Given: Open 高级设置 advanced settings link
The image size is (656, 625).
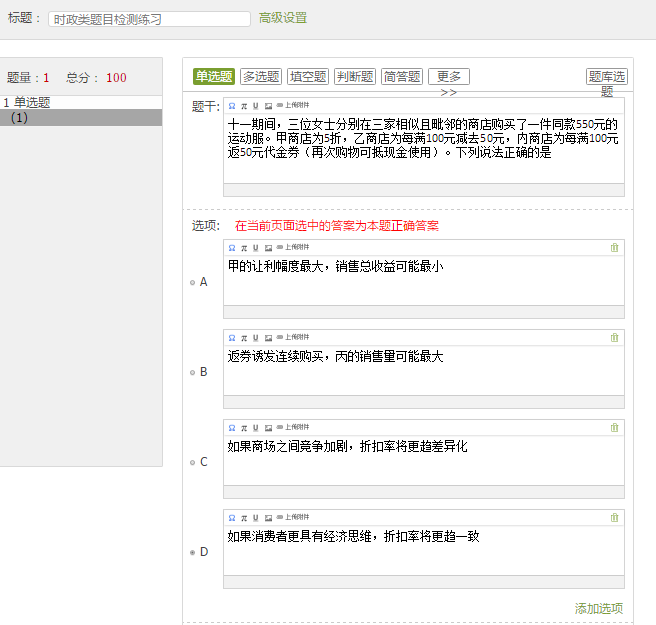Looking at the screenshot, I should (x=283, y=18).
